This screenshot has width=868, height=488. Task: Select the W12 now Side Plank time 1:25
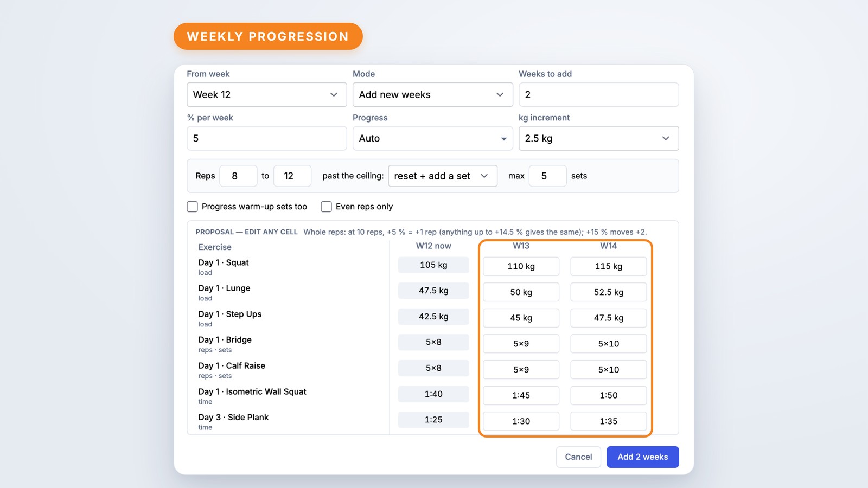pos(433,420)
